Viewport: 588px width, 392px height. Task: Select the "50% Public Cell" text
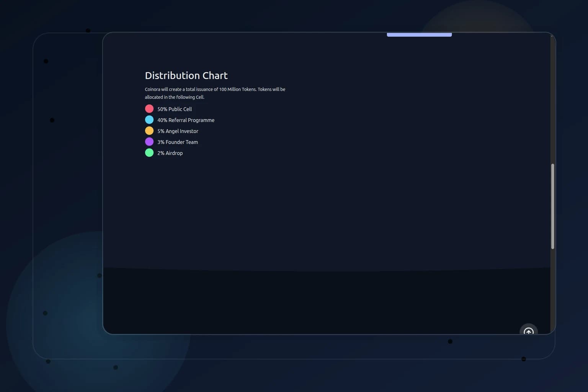coord(175,109)
